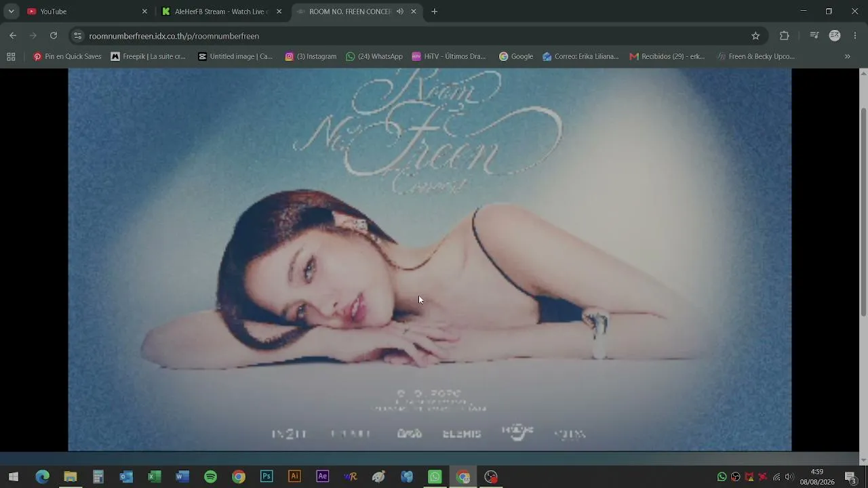Open the Freen & Becky Upcoming bookmark
The image size is (868, 488).
755,57
